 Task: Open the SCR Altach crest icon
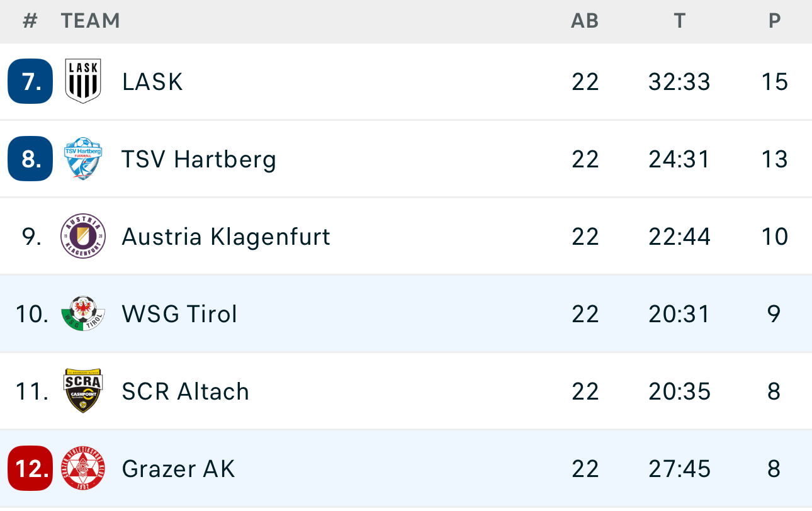pyautogui.click(x=83, y=391)
